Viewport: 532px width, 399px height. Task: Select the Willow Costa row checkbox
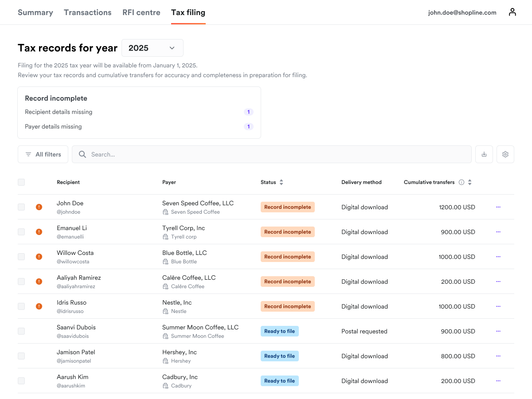[21, 257]
